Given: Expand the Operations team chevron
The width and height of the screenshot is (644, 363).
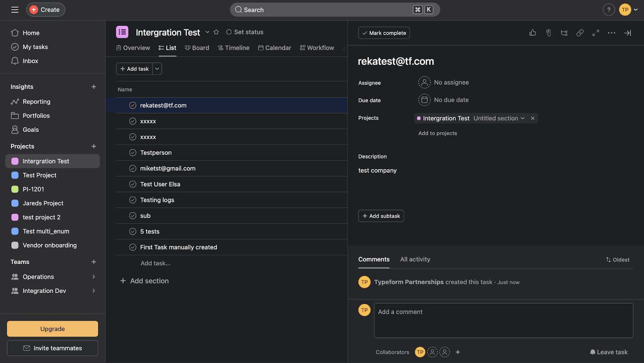Looking at the screenshot, I should click(x=94, y=277).
